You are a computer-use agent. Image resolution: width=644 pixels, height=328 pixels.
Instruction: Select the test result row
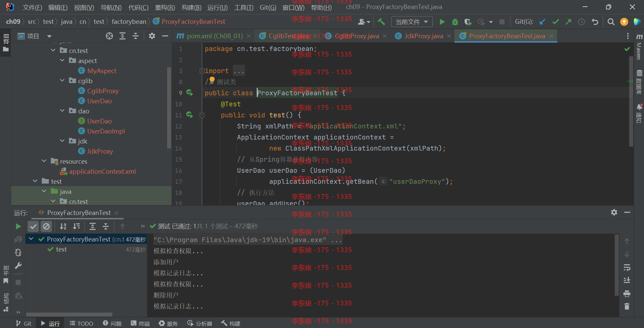pyautogui.click(x=86, y=249)
